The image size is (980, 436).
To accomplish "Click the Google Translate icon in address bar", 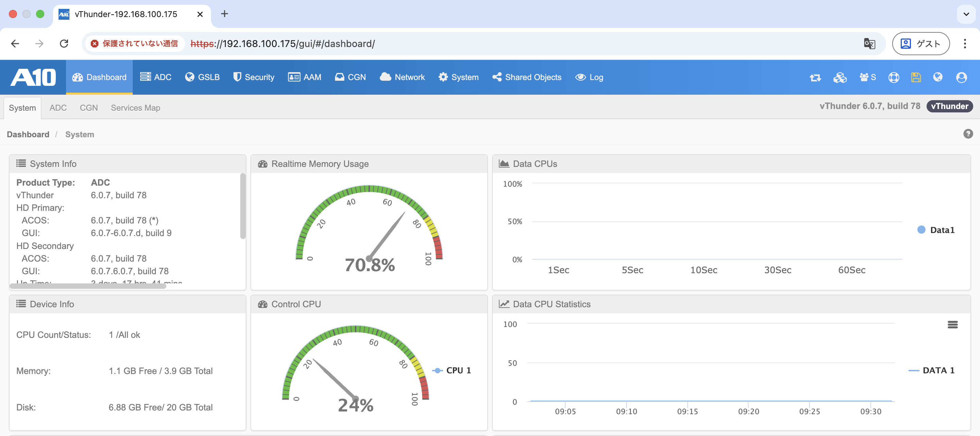I will (869, 44).
